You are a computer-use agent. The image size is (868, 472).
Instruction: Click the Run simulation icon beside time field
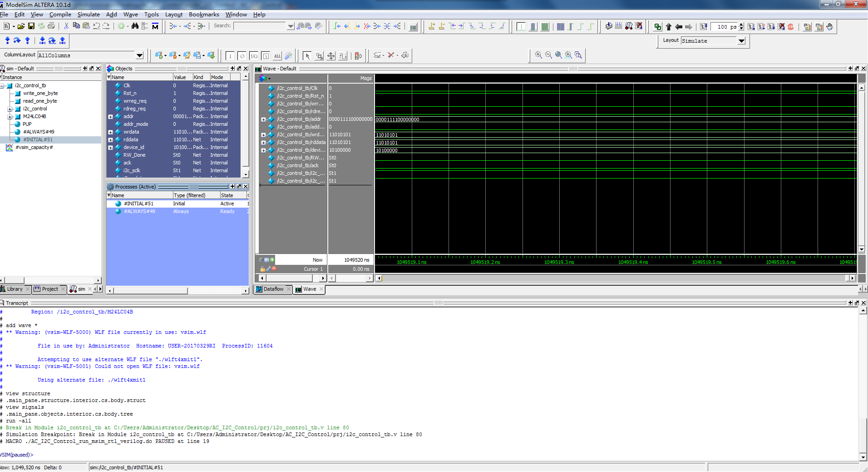click(751, 27)
